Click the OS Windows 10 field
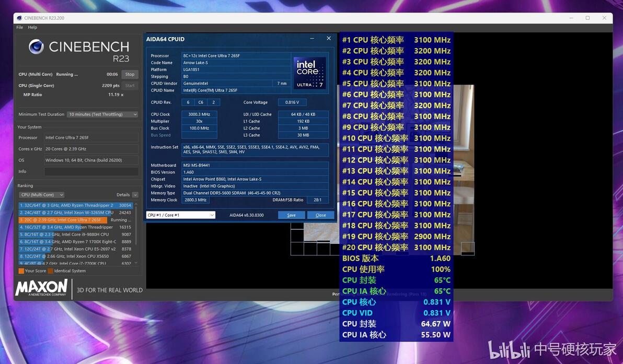This screenshot has width=623, height=364. coord(91,160)
